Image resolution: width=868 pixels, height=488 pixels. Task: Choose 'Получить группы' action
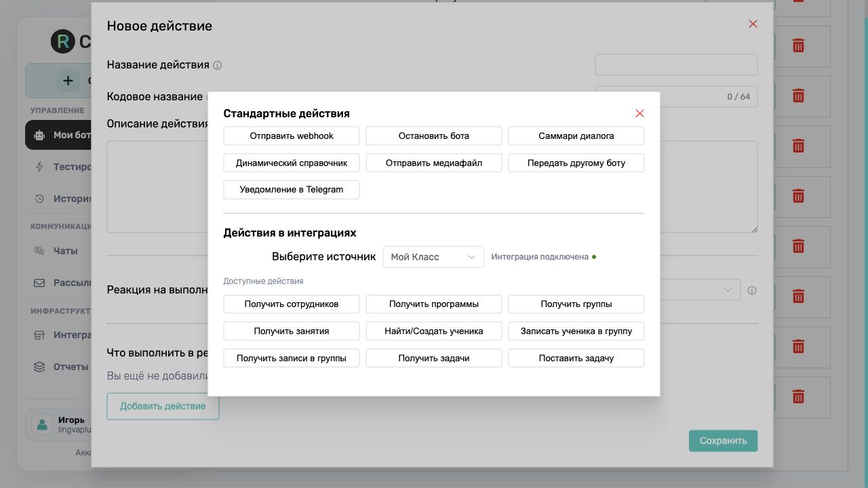(576, 304)
